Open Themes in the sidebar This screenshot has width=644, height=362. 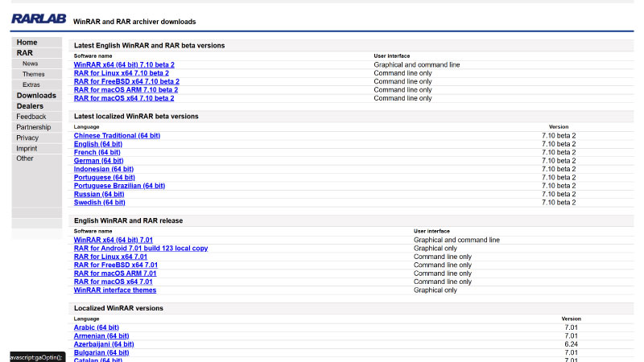pos(33,74)
